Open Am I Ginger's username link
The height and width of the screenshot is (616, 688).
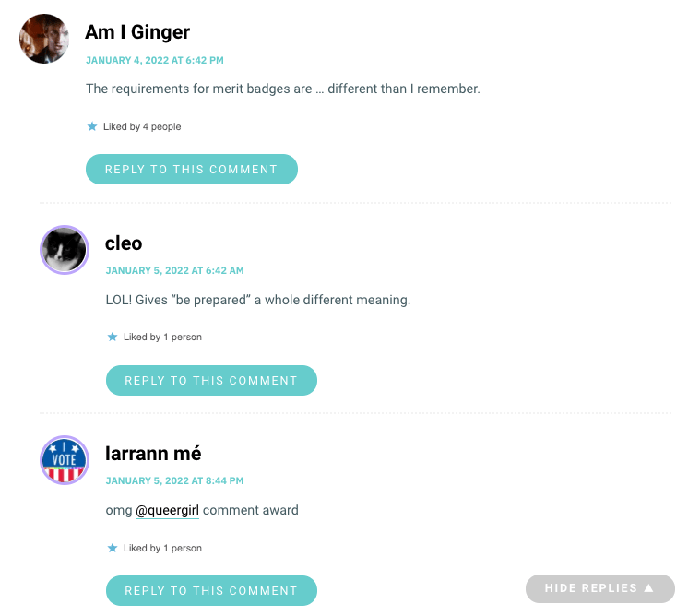point(137,32)
